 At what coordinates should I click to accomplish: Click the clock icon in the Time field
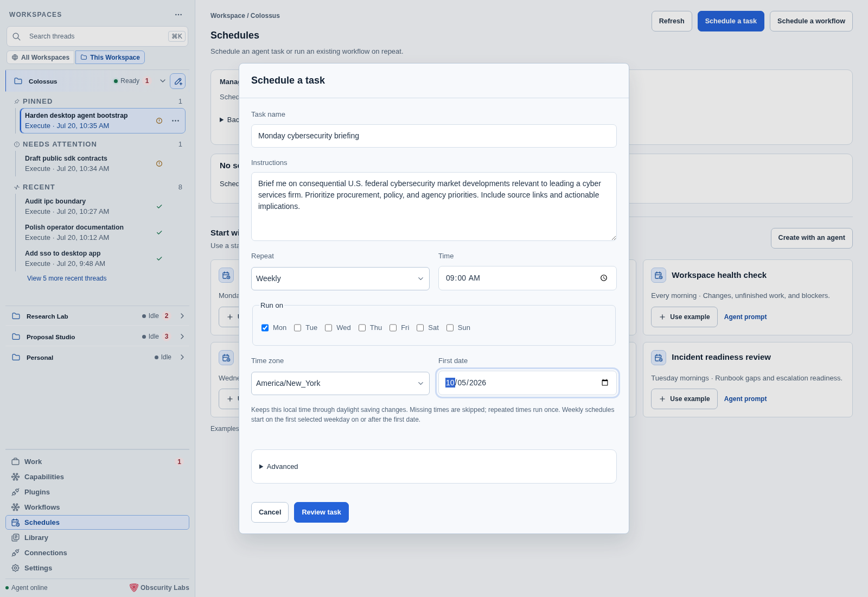[604, 278]
